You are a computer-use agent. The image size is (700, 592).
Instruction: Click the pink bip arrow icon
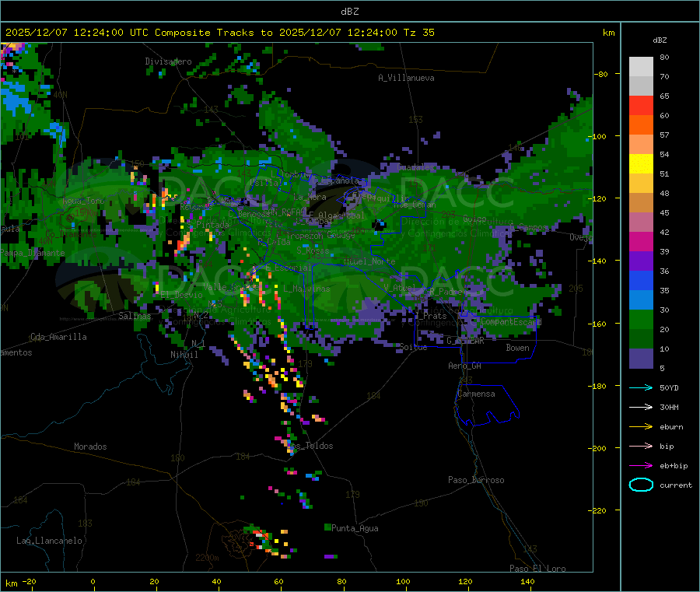[641, 446]
